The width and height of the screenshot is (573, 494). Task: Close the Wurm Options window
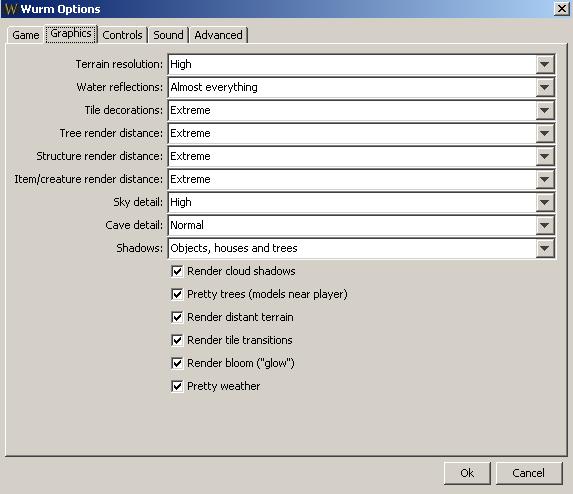click(561, 8)
